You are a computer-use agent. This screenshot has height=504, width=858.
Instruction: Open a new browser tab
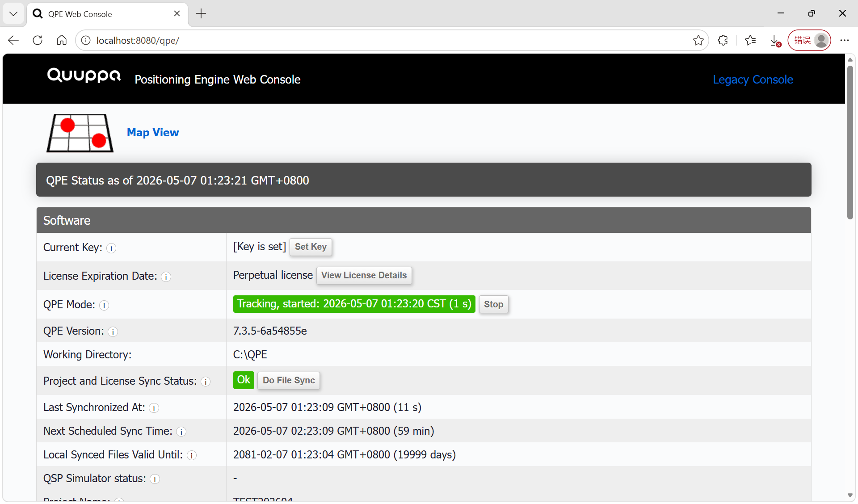pos(201,13)
